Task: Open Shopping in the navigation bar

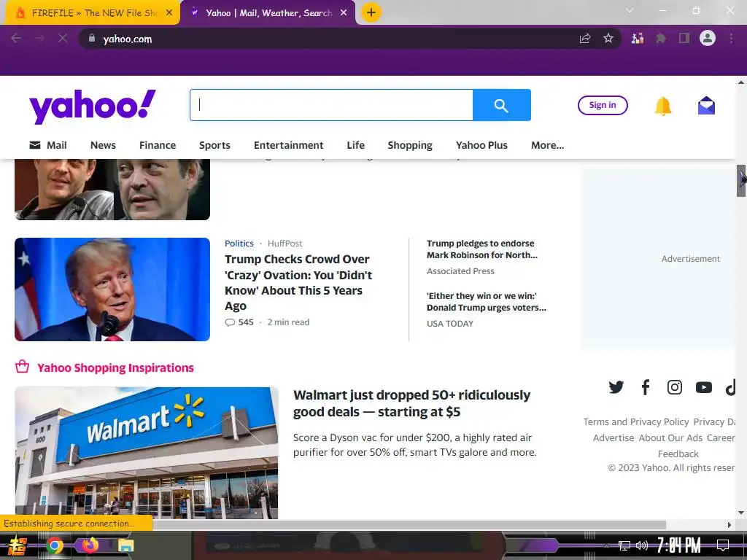Action: point(410,145)
